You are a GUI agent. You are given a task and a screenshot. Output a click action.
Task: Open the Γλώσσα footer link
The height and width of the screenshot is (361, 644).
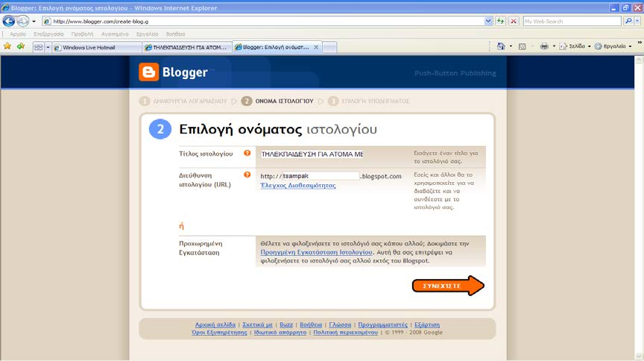point(340,324)
